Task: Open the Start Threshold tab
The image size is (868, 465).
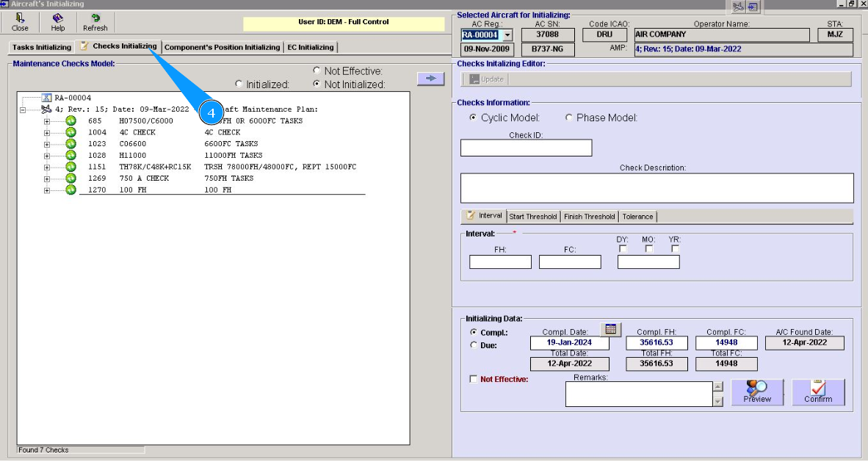Action: tap(533, 217)
